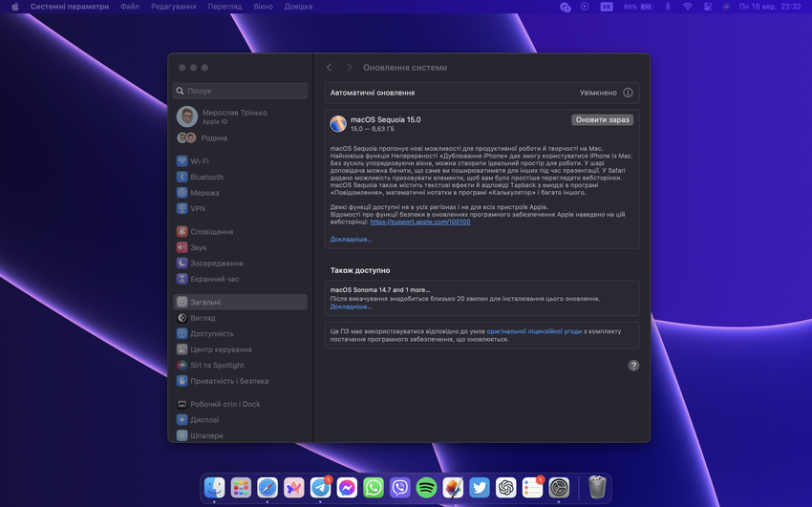Open Telegram from the Dock
The image size is (812, 507).
(321, 488)
